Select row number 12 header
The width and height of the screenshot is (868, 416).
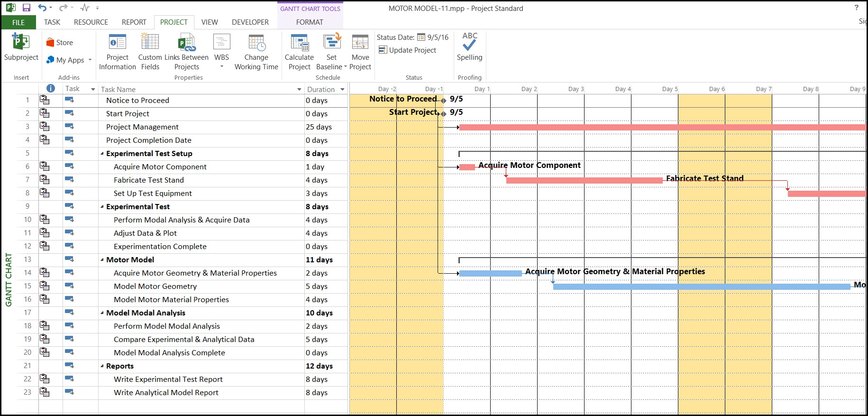pyautogui.click(x=27, y=246)
